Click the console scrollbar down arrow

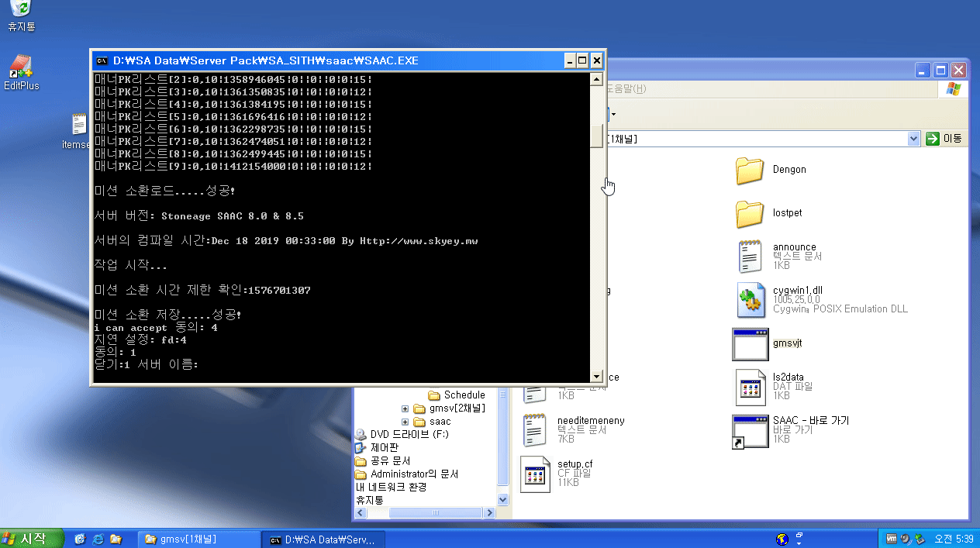pyautogui.click(x=596, y=377)
